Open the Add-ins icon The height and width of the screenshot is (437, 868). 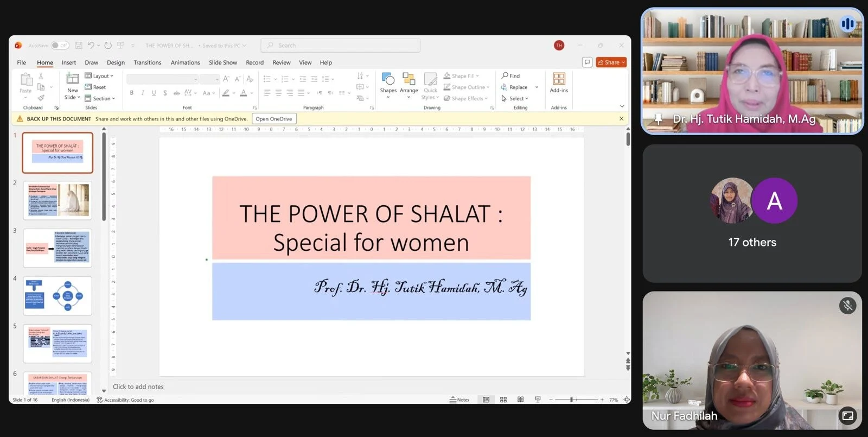[x=559, y=83]
